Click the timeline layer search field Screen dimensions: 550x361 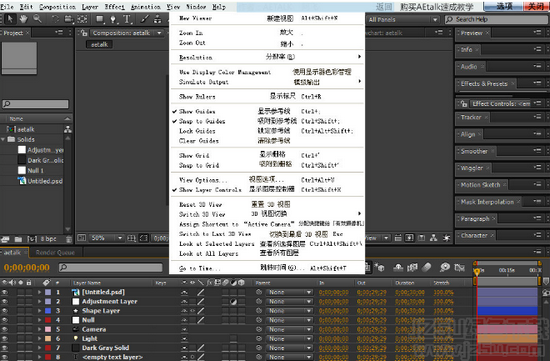(x=110, y=268)
